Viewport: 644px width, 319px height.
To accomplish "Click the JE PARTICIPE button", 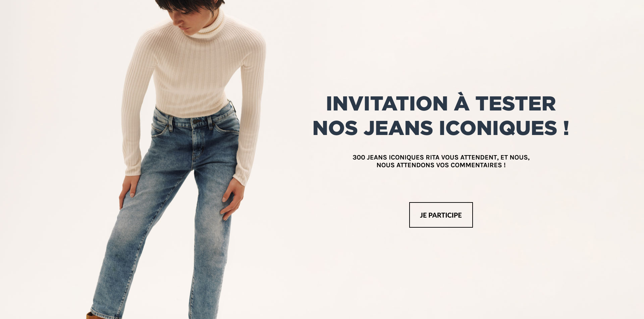I will click(441, 215).
